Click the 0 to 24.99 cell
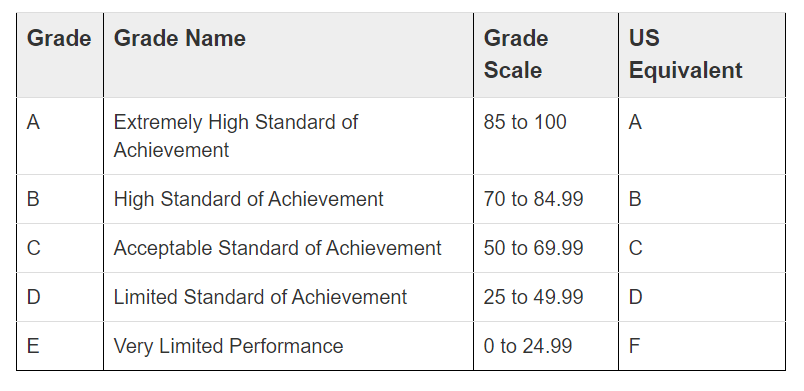The image size is (804, 391). click(x=546, y=346)
